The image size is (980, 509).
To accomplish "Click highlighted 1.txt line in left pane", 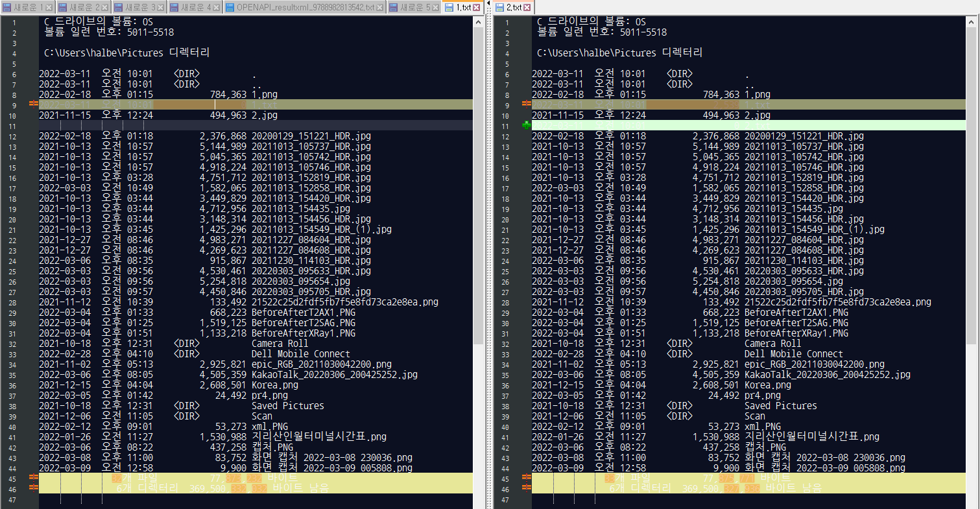I will (x=256, y=104).
